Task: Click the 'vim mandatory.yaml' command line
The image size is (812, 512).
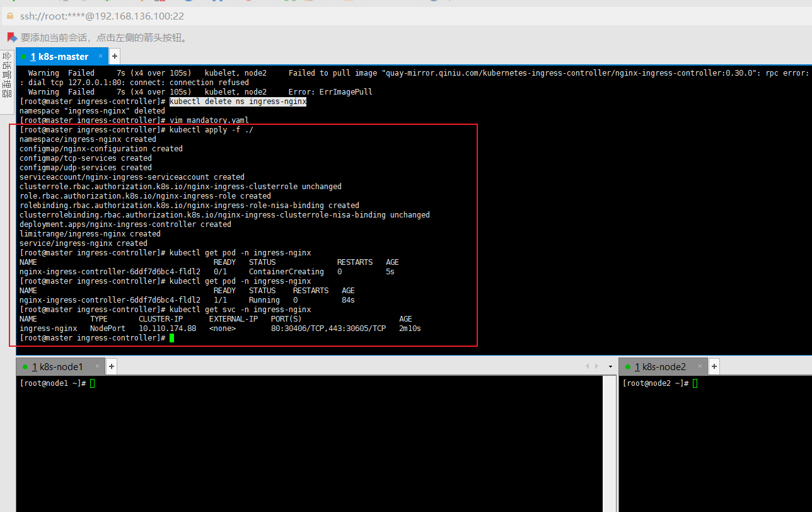Action: coord(209,120)
